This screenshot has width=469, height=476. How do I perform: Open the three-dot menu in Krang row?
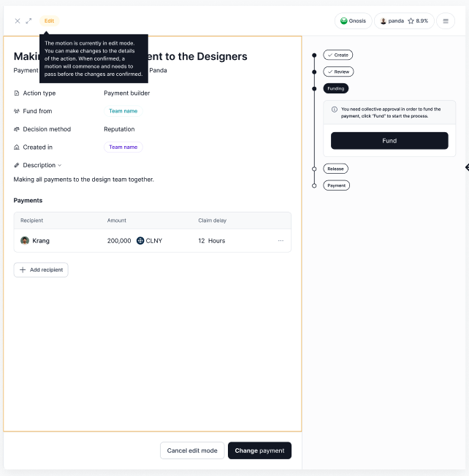pos(281,241)
